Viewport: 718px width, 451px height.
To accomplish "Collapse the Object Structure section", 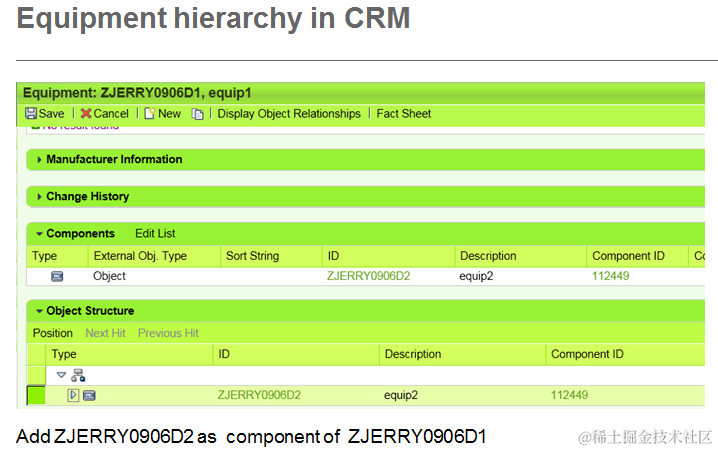I will 39,311.
